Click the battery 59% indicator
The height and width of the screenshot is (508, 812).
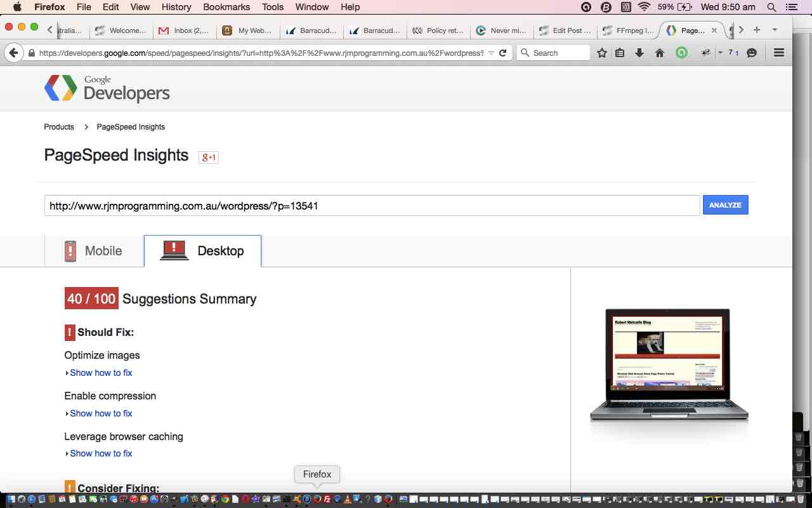pos(675,7)
